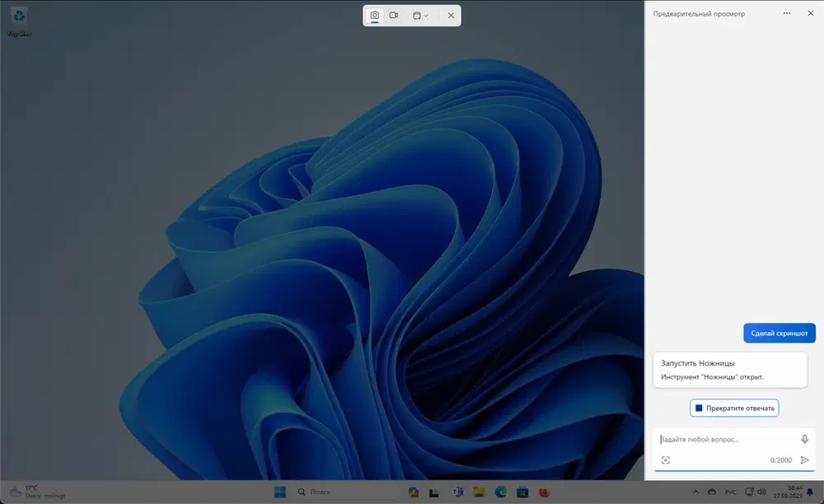Open the weather widget on taskbar
Image resolution: width=824 pixels, height=504 pixels.
click(x=37, y=492)
